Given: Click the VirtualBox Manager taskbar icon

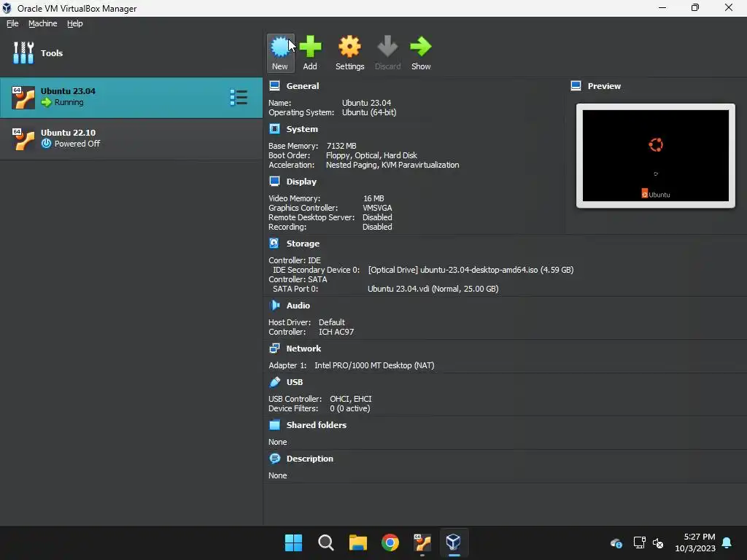Looking at the screenshot, I should point(454,542).
